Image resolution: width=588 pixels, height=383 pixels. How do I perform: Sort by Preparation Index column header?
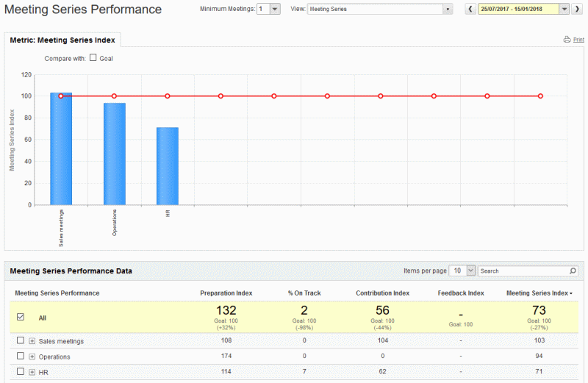[x=226, y=293]
